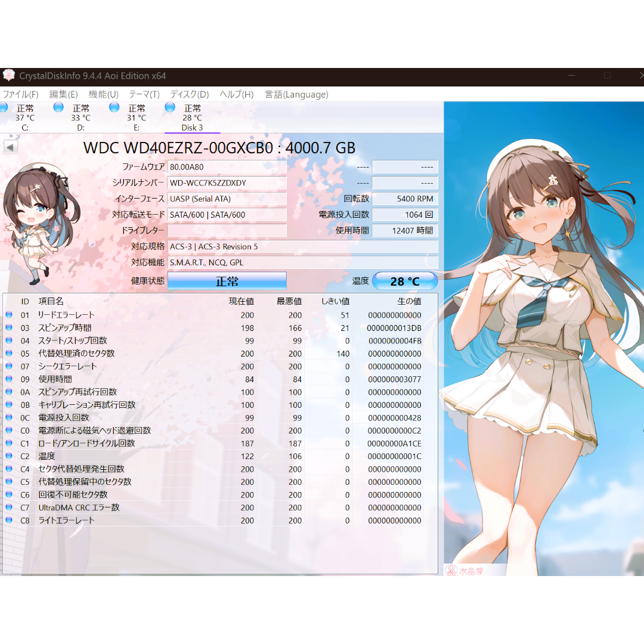Screen dimensions: 644x644
Task: Click status icon of row 0C 電源投入回数
Action: 9,417
